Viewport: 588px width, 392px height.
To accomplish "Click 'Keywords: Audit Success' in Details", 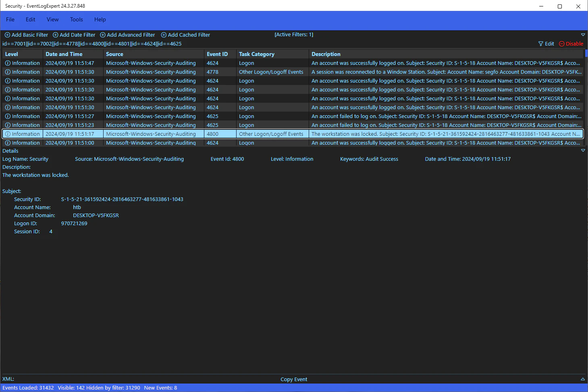I will tap(369, 159).
